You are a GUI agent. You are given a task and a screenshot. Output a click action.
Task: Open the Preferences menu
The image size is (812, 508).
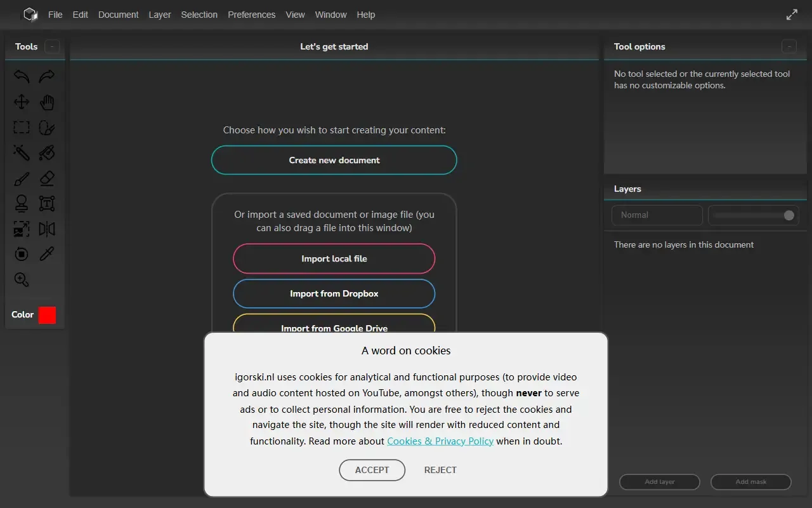[x=252, y=15]
